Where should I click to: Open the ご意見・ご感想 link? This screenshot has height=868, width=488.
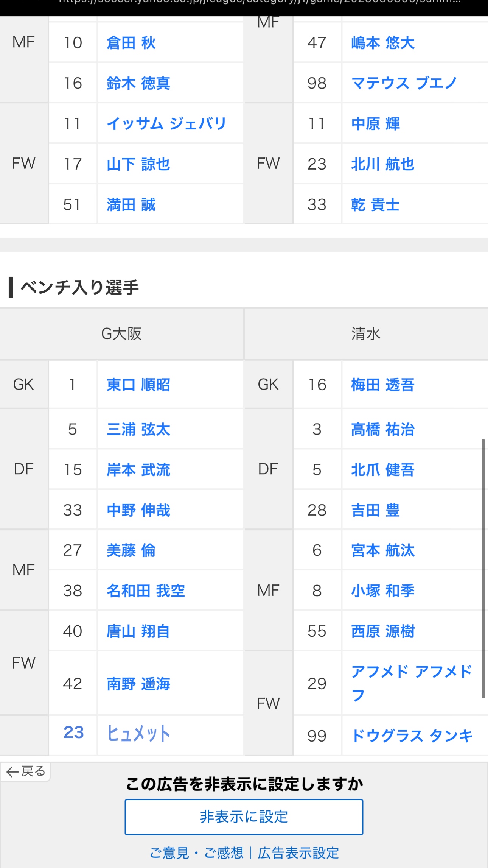197,853
